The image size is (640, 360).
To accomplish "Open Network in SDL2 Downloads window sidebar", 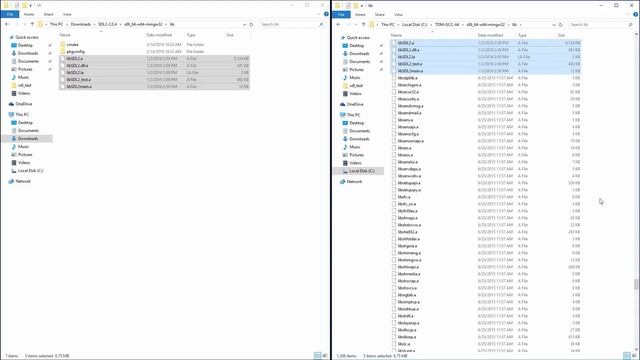I will tap(20, 181).
